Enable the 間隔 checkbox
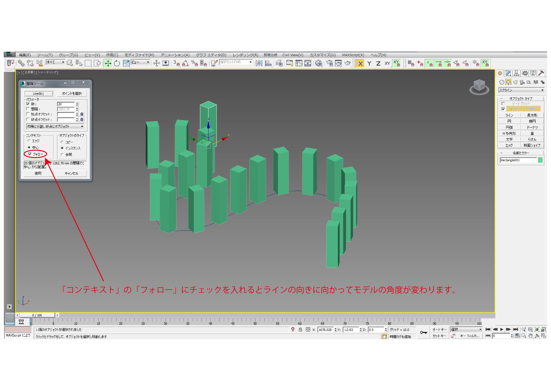The image size is (551, 392). pos(28,109)
